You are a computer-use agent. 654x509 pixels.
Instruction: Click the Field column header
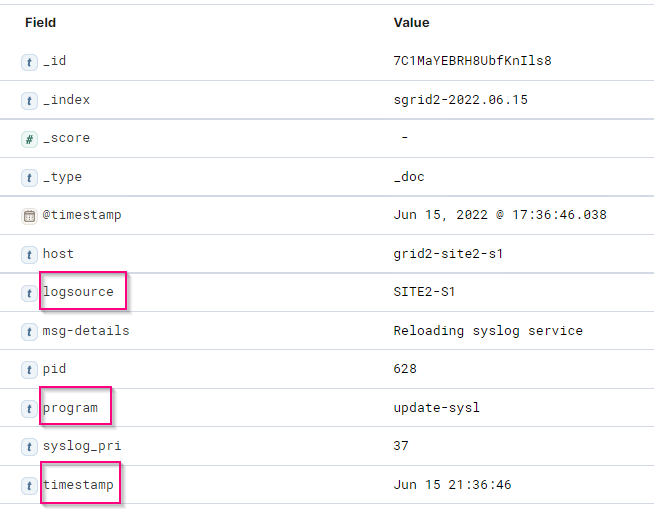(x=40, y=22)
